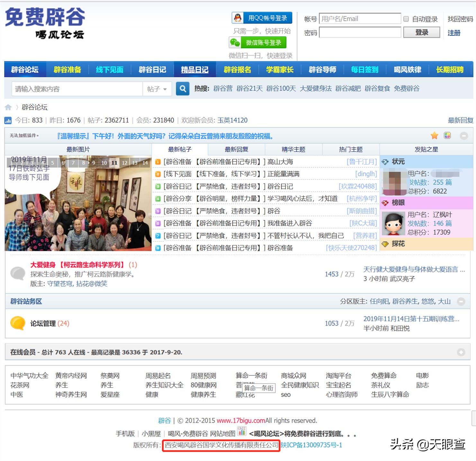Click the 大爱健身 gray bubble icon
This screenshot has width=476, height=461.
pyautogui.click(x=18, y=274)
